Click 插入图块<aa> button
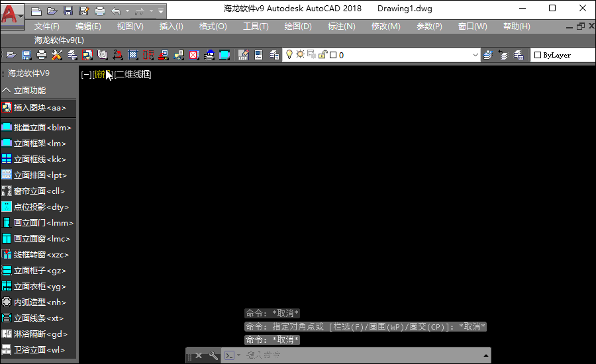The width and height of the screenshot is (596, 364). (x=38, y=108)
